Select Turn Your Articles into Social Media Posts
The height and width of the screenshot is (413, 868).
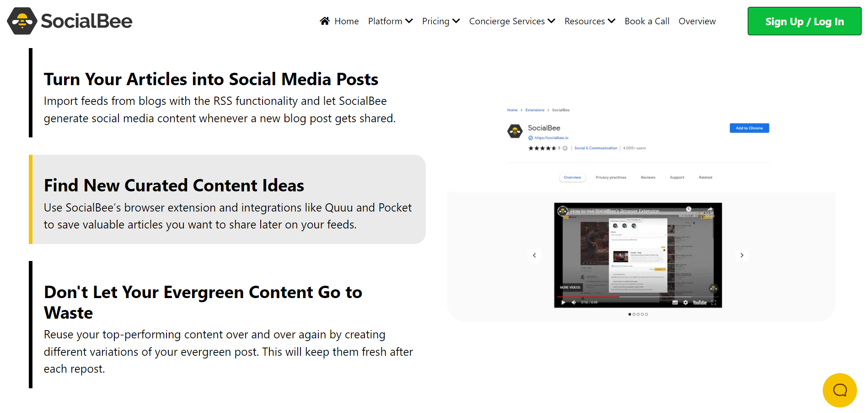[211, 79]
